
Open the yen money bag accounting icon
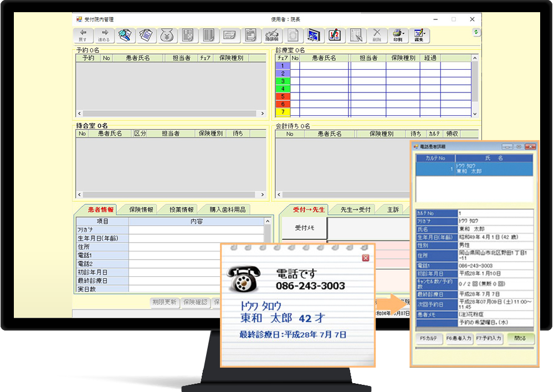(166, 35)
